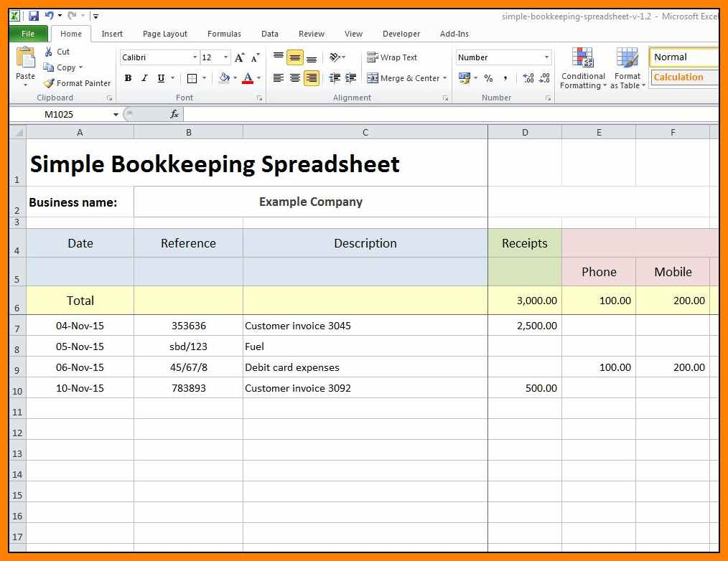Select the Customer invoice 3045 cell
This screenshot has width=728, height=561.
click(x=365, y=326)
